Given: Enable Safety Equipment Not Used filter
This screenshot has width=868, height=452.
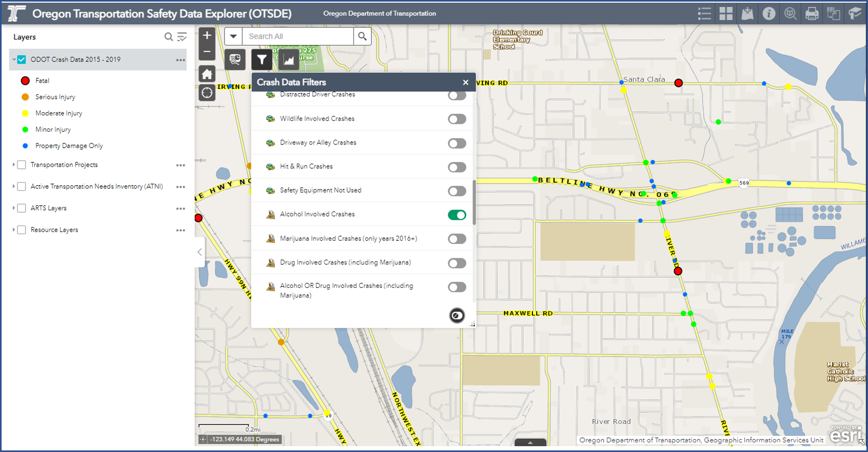Looking at the screenshot, I should 457,191.
